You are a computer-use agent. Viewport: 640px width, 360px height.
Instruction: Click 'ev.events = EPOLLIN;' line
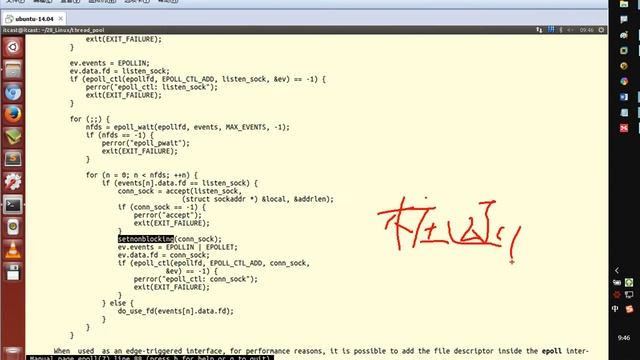coord(110,63)
